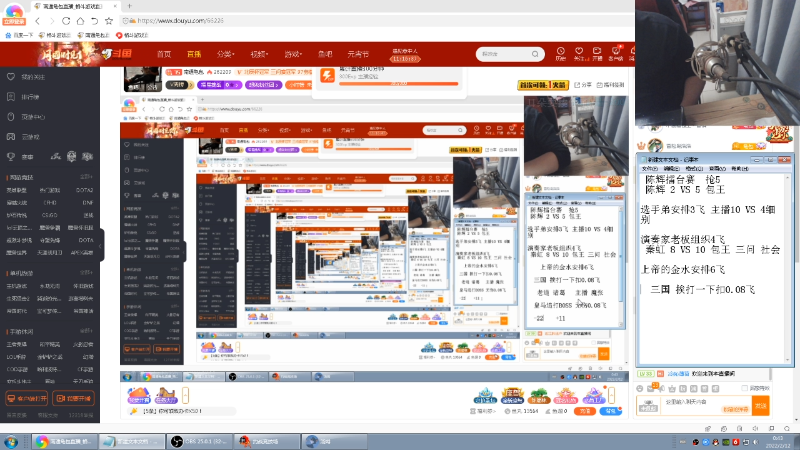Open the browser home page icon
This screenshot has width=800, height=450.
(80, 21)
